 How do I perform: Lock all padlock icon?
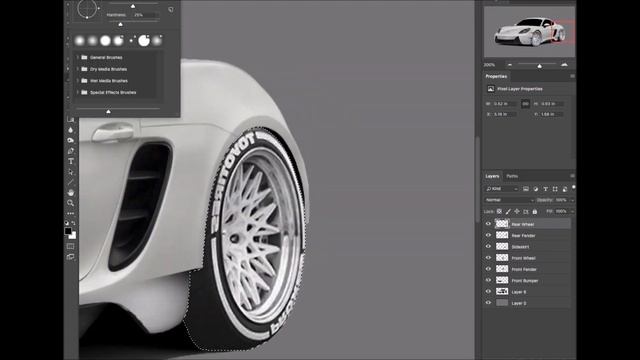coord(535,211)
